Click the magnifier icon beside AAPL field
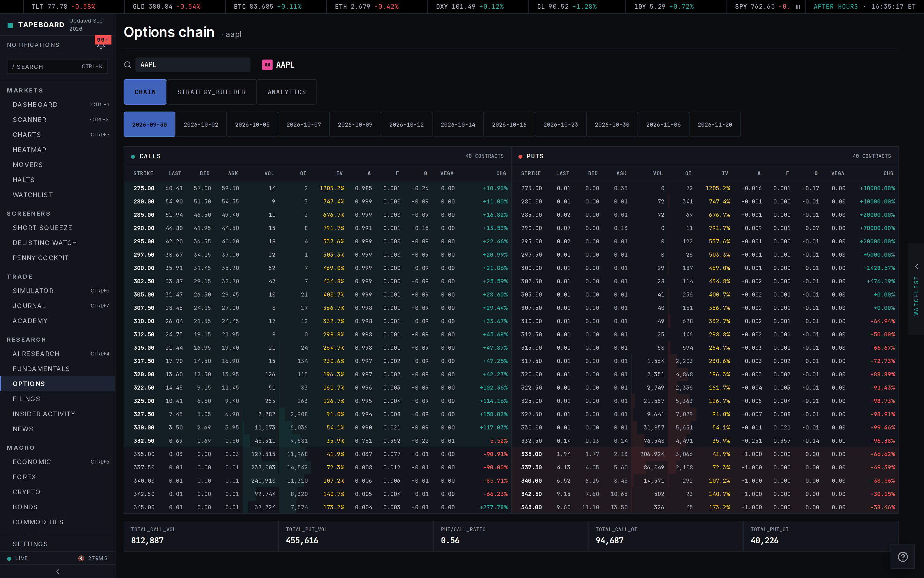The image size is (924, 578). click(x=128, y=65)
